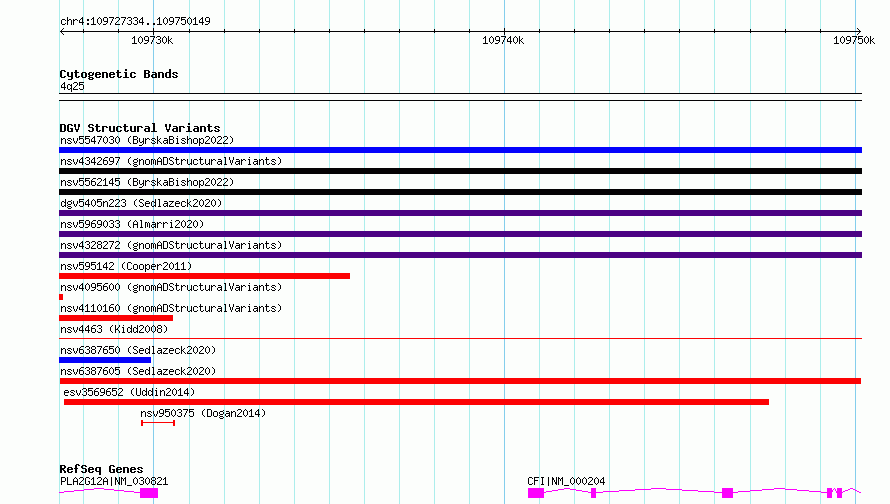Click the PLA2G12A magenta exon block

point(149,493)
